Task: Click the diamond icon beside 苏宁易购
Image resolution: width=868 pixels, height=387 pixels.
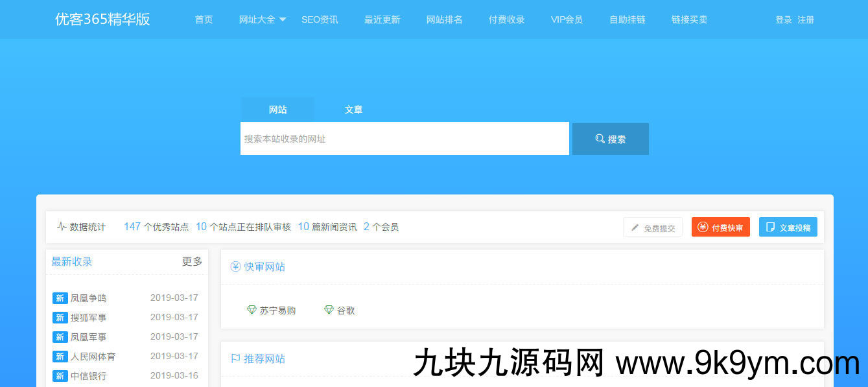Action: [x=252, y=310]
